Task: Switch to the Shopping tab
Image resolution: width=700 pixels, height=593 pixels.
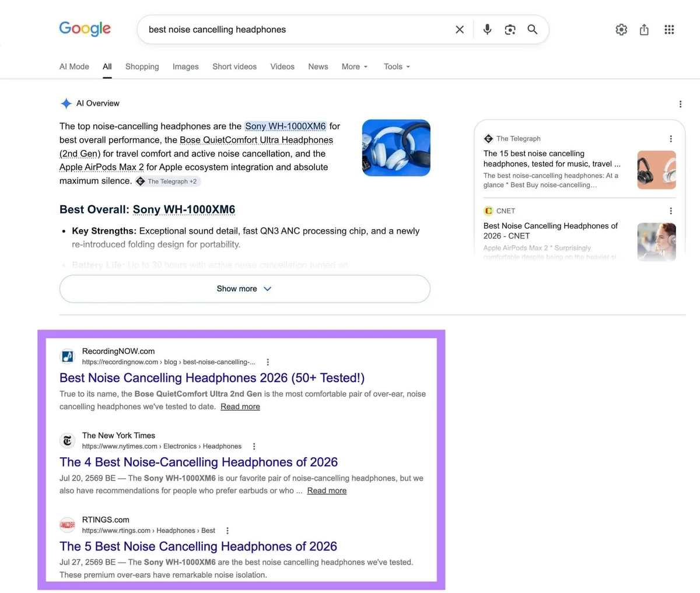Action: coord(142,66)
